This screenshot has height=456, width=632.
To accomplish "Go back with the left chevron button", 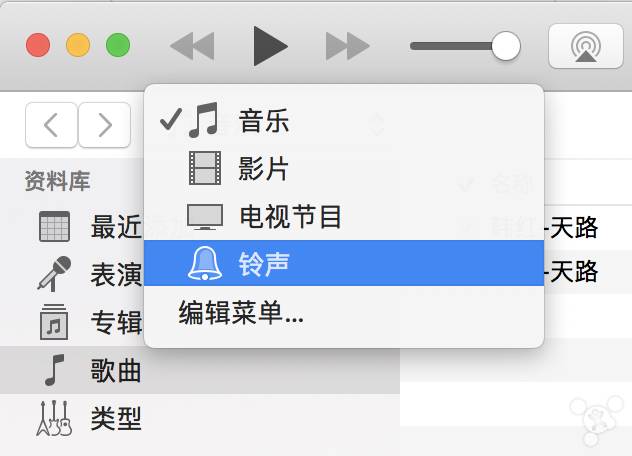I will pos(51,125).
